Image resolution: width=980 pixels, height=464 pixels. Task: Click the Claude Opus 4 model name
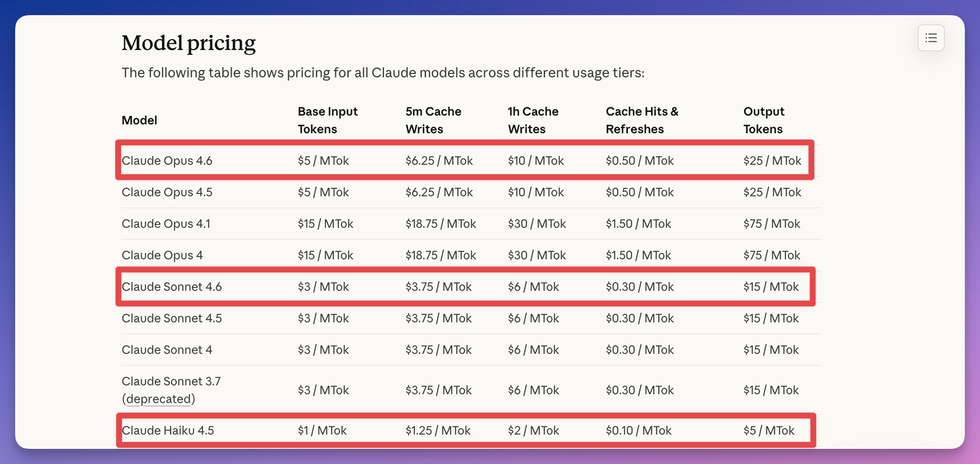(162, 255)
